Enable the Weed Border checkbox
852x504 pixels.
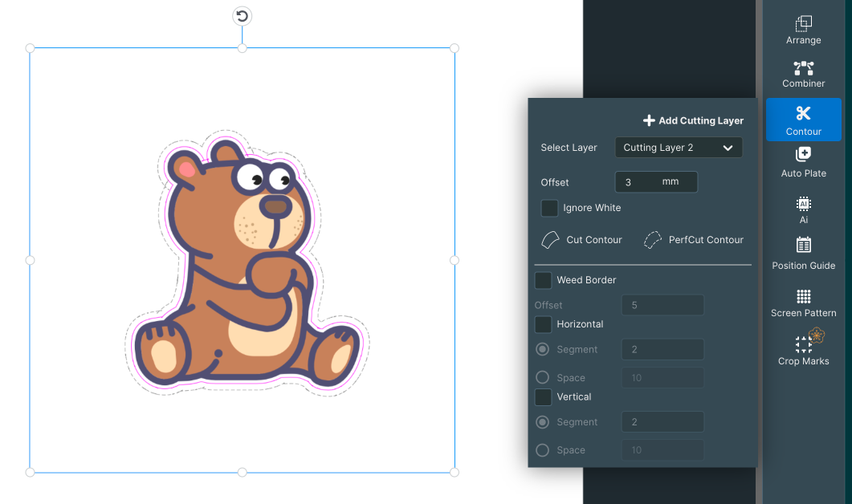(543, 280)
